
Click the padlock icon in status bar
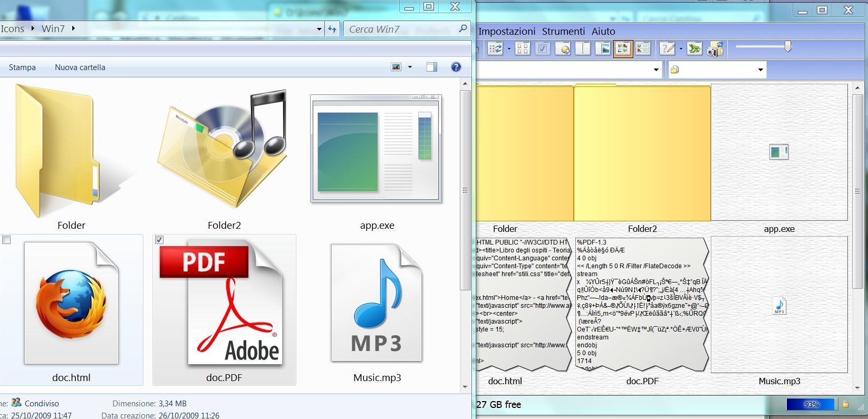(x=845, y=404)
